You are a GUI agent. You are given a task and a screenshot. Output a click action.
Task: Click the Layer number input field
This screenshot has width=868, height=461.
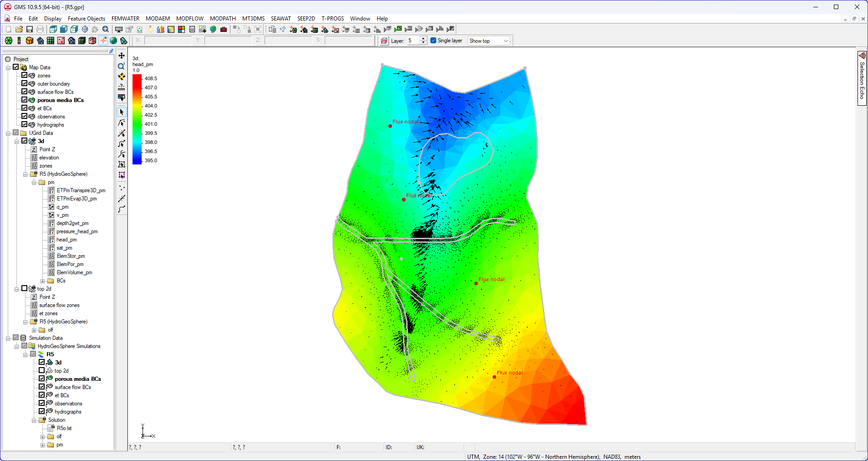413,41
